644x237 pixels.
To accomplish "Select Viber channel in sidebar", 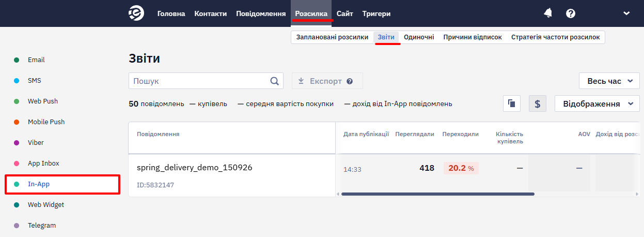I will click(x=36, y=143).
